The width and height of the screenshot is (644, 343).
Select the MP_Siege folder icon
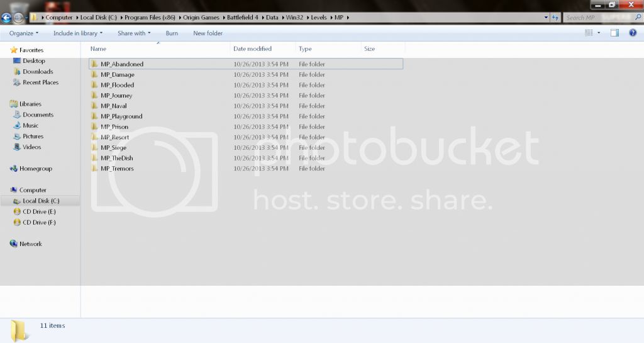tap(94, 148)
